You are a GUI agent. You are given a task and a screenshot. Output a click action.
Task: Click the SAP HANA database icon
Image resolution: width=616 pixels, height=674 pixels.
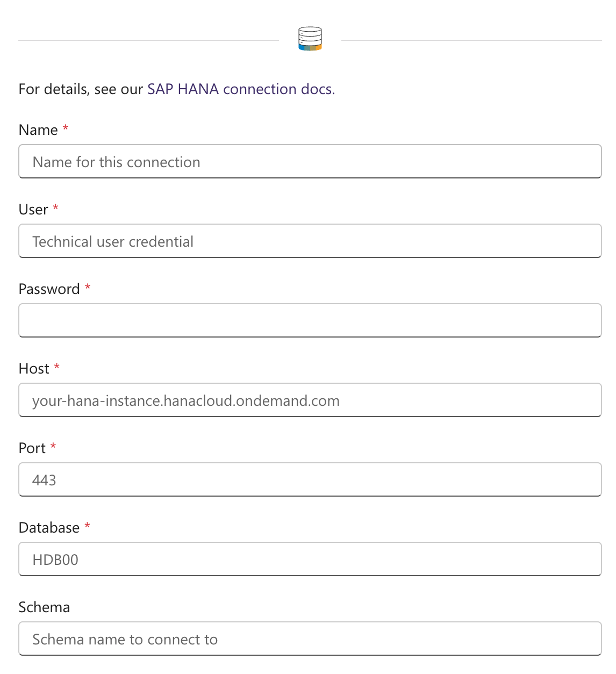coord(310,39)
